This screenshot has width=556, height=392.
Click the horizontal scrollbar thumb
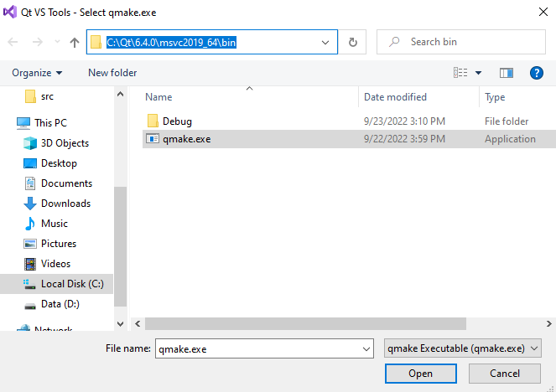pyautogui.click(x=305, y=323)
